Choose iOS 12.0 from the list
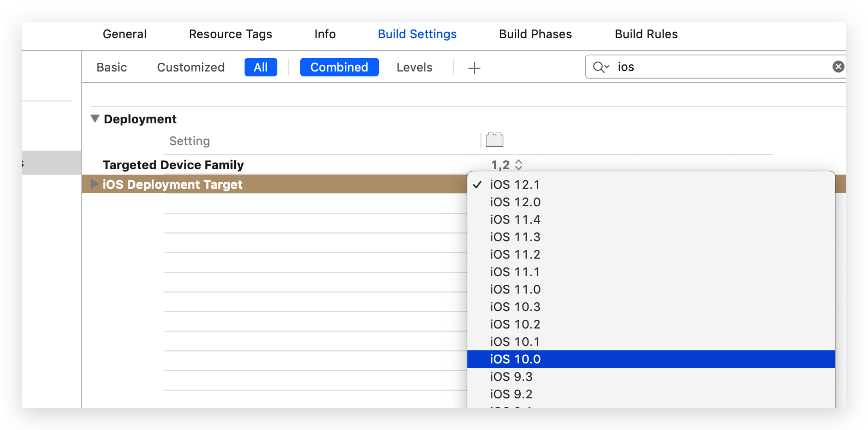The width and height of the screenshot is (868, 430). click(x=651, y=202)
